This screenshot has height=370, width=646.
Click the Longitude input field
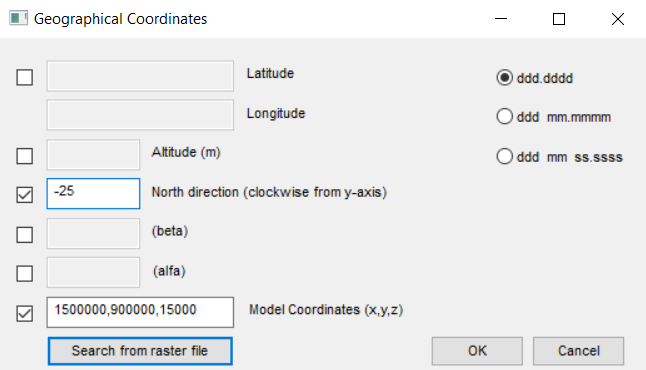[140, 115]
